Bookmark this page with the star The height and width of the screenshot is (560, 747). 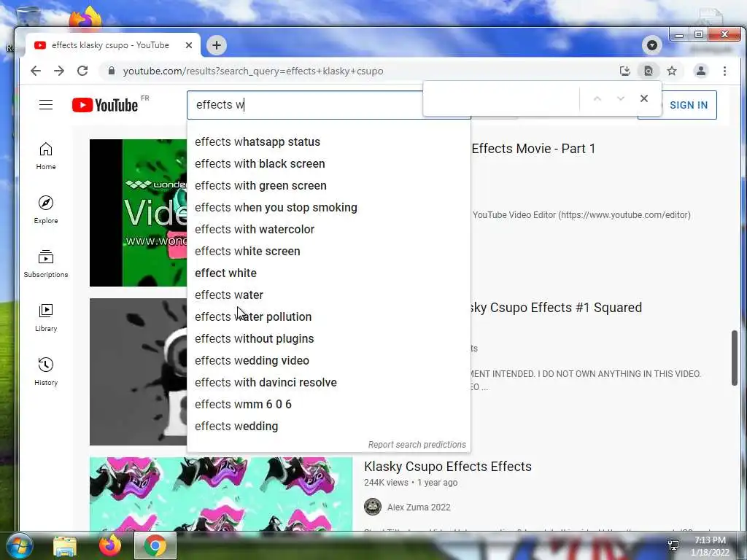[672, 71]
